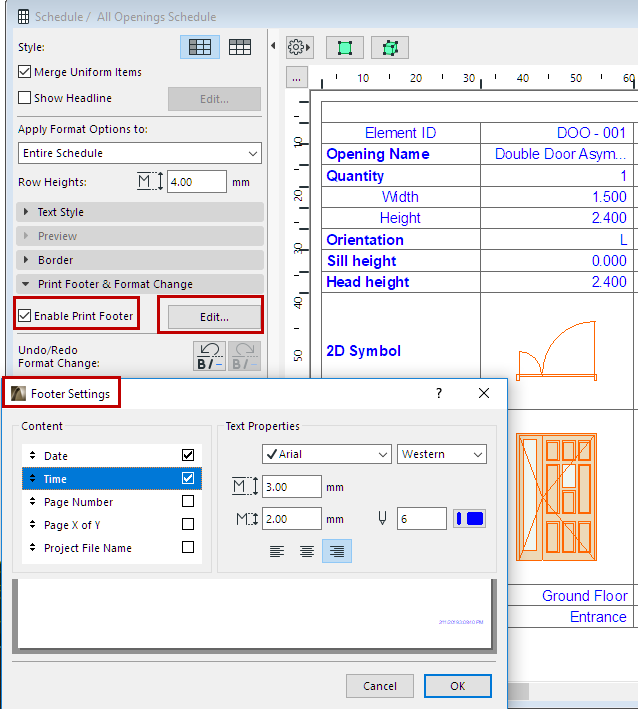638x709 pixels.
Task: Collapse Print Footer & Format Change panel
Action: click(140, 284)
